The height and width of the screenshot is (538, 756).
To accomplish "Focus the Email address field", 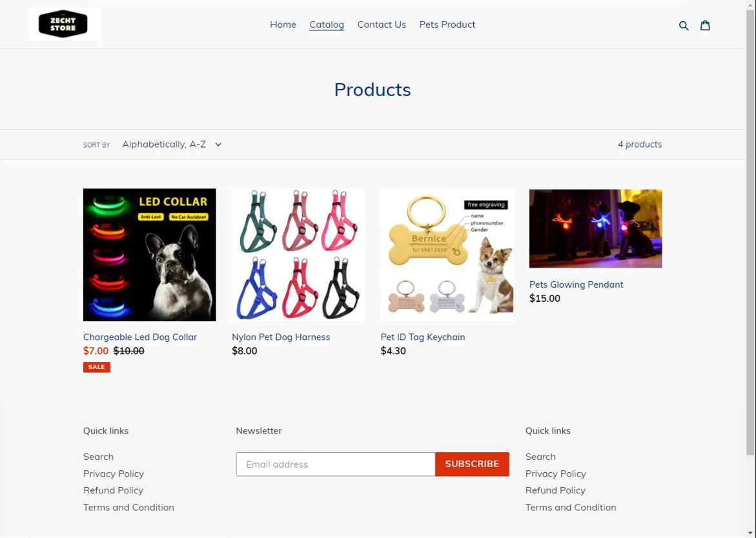I will coord(335,464).
